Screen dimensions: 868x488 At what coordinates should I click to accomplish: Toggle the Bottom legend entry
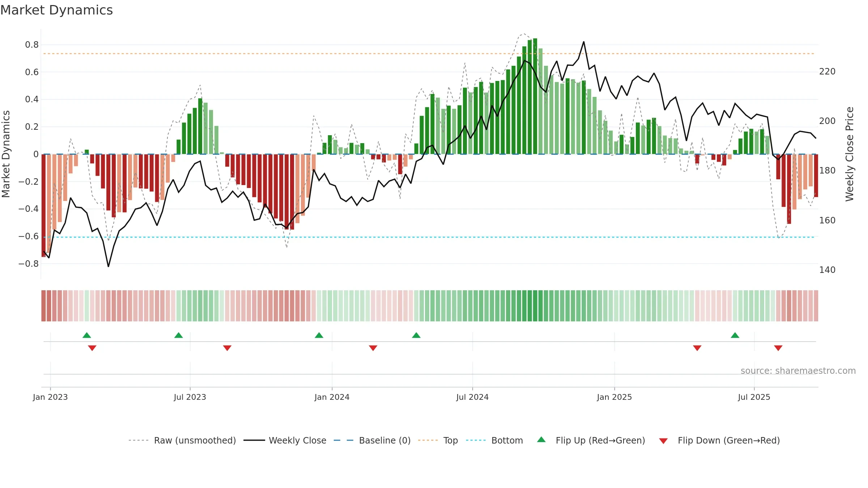[494, 440]
